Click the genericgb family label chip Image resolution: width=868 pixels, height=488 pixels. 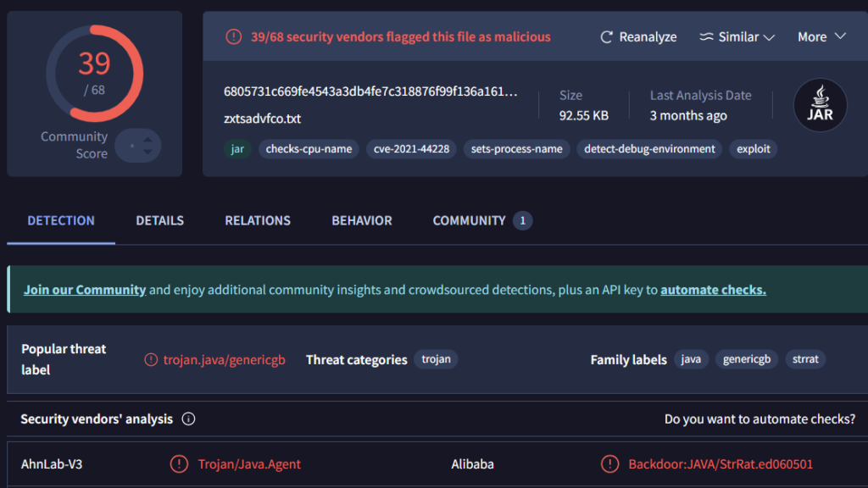[x=747, y=359]
